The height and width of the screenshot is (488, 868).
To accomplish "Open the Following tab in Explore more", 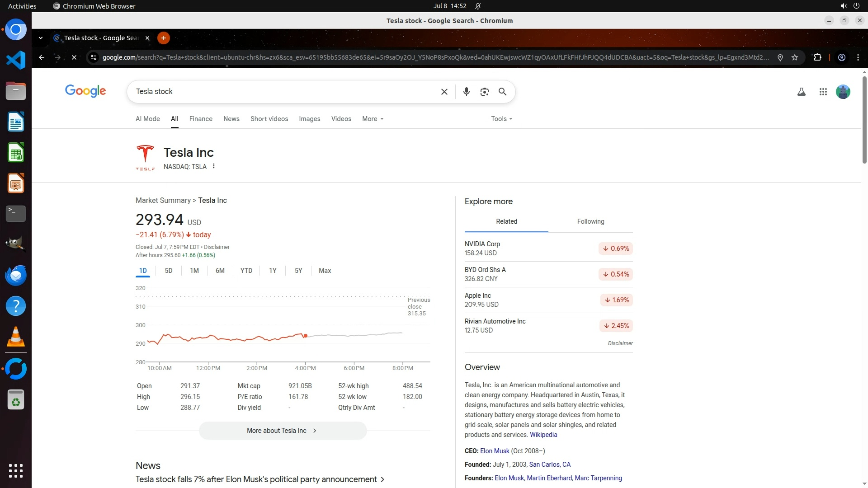I will tap(590, 221).
